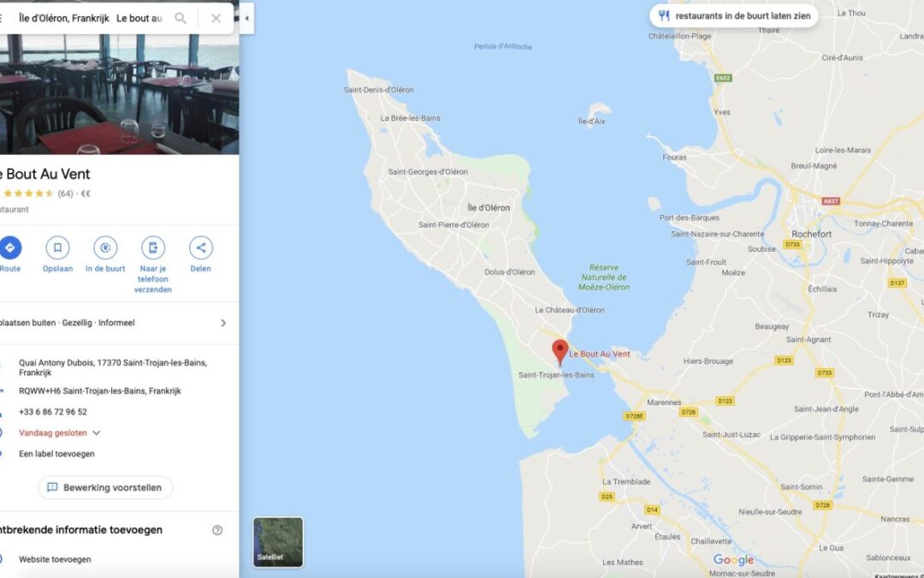Click Website toevoegen

(55, 559)
